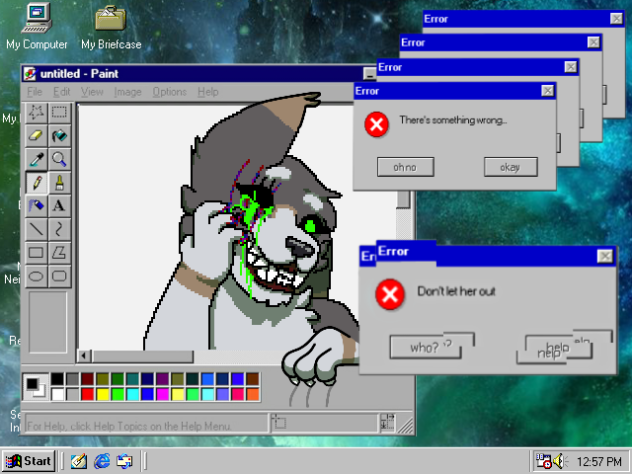Select the Pencil tool

pos(36,183)
